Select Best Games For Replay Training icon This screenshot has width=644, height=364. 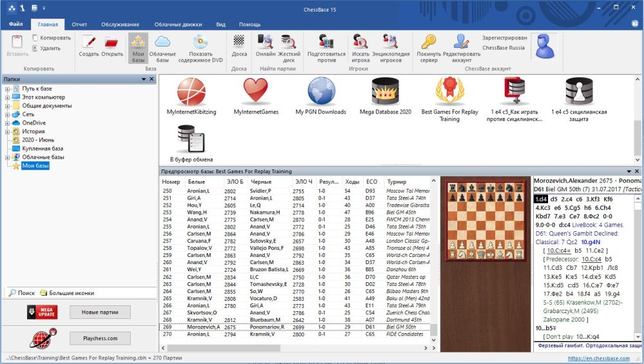coord(450,91)
